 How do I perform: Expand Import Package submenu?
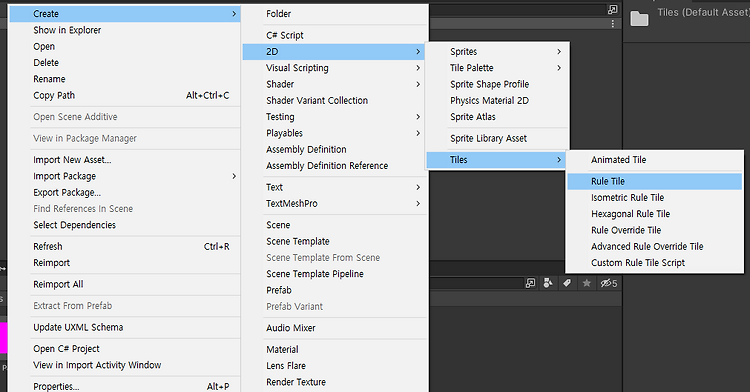click(124, 176)
